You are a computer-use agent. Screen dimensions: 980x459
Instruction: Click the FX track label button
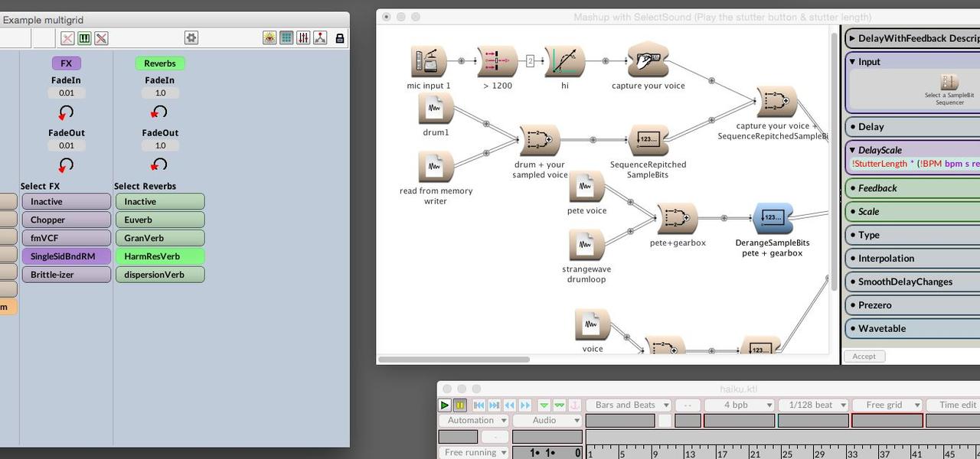[x=66, y=63]
